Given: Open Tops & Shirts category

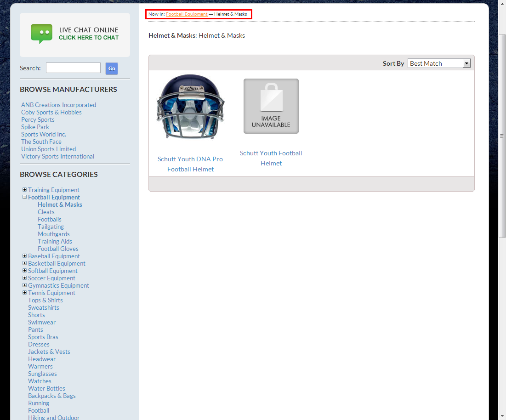Looking at the screenshot, I should tap(45, 301).
